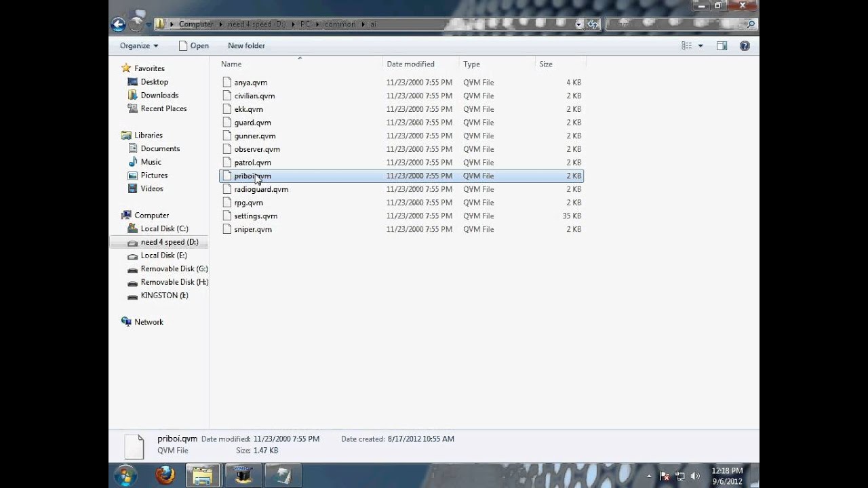868x488 pixels.
Task: Open Removable Disk (G:)
Action: [174, 268]
